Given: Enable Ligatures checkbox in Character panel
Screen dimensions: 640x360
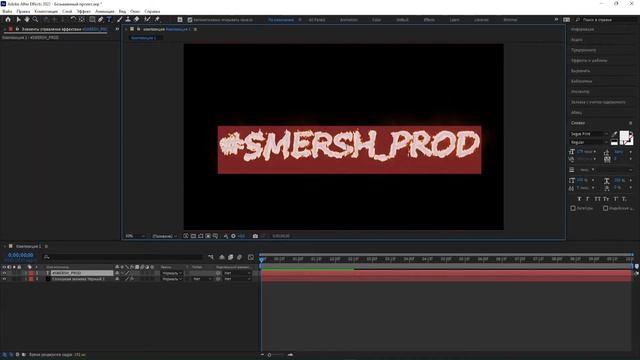Looking at the screenshot, I should [573, 208].
